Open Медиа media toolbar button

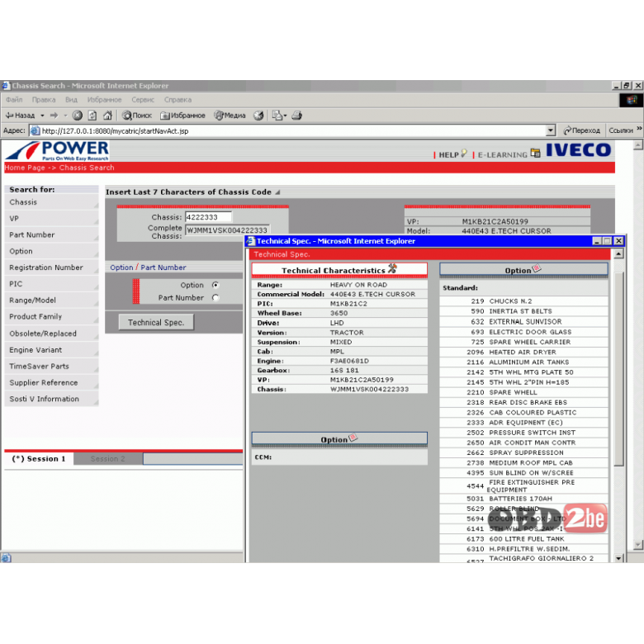(x=230, y=116)
